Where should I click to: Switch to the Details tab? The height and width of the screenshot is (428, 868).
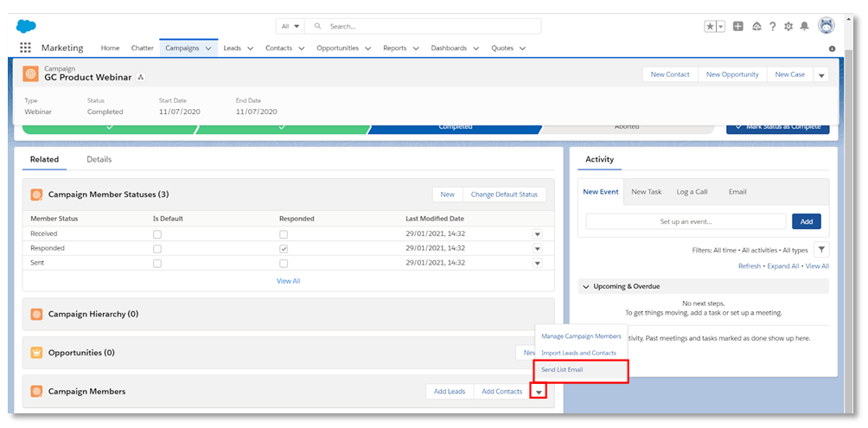tap(99, 159)
